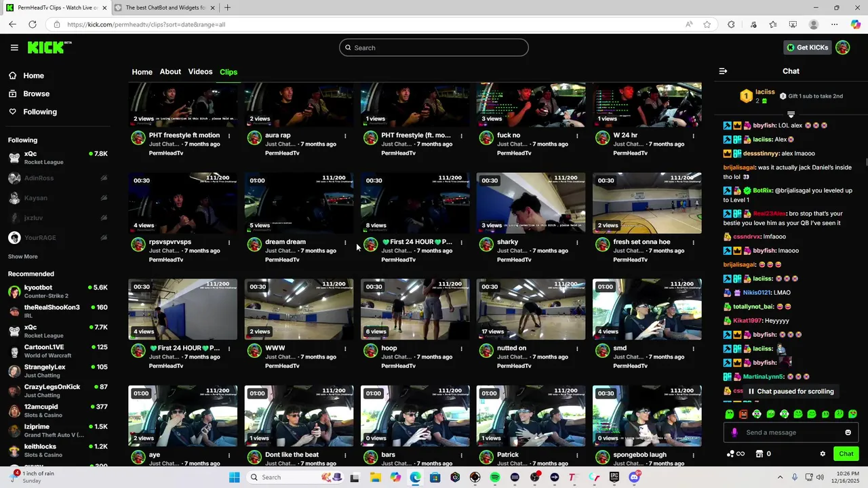Add page to favorites star icon
The width and height of the screenshot is (868, 488).
pos(707,24)
